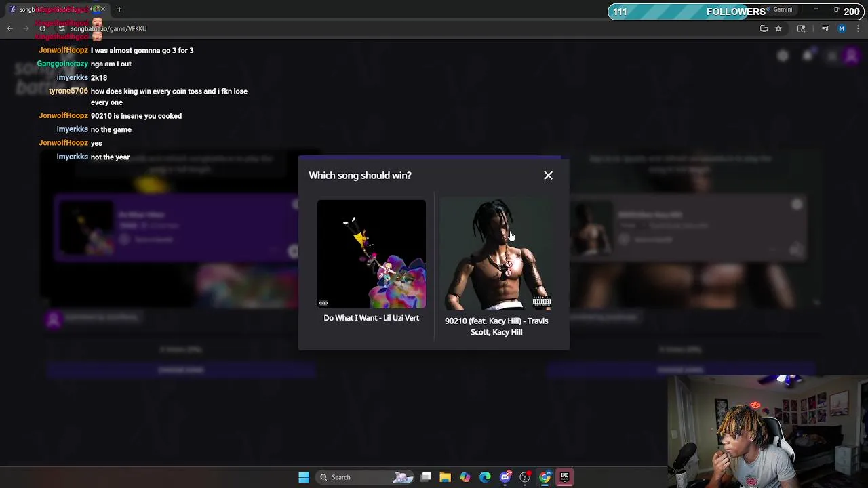Switch to Chrome in the taskbar

(545, 477)
